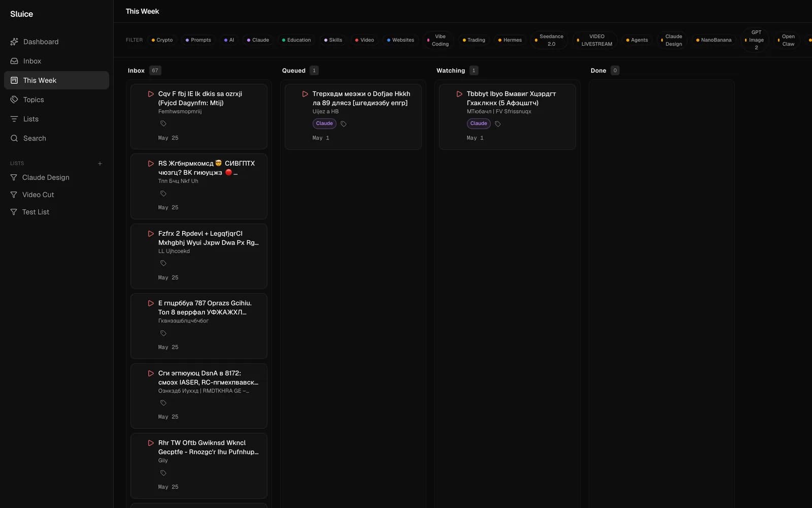Toggle the NanoBanana filter chip

point(714,40)
